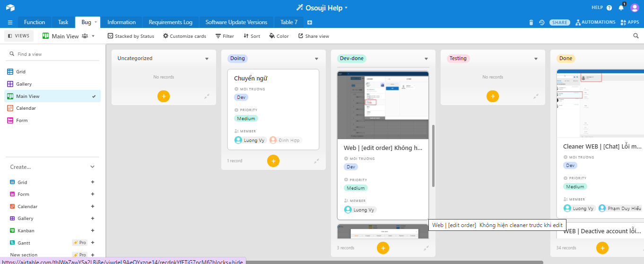The height and width of the screenshot is (264, 644).
Task: Click the Đinh Hợp member chip
Action: click(x=285, y=140)
